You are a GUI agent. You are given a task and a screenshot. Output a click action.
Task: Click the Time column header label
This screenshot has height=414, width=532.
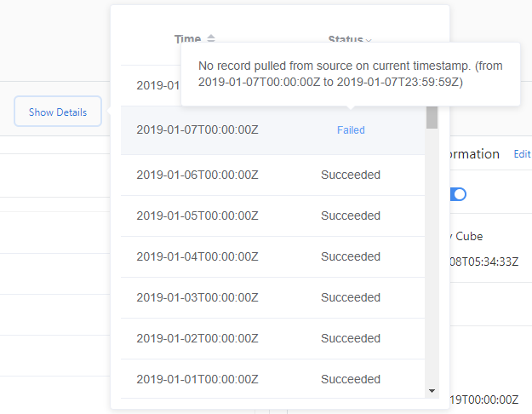187,39
